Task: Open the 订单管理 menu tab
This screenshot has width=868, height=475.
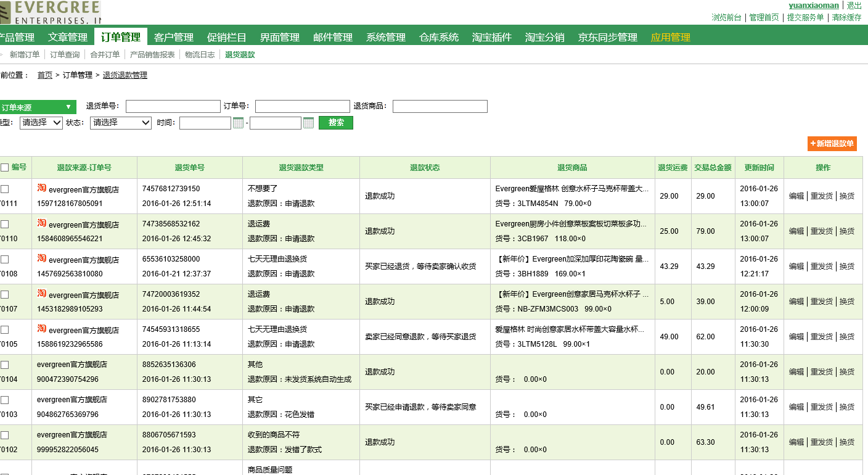Action: coord(121,36)
